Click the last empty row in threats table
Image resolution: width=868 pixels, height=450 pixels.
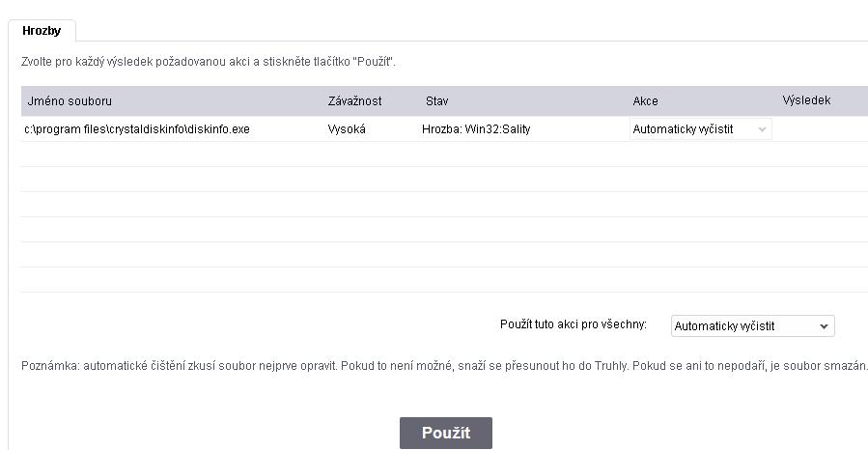tap(444, 280)
